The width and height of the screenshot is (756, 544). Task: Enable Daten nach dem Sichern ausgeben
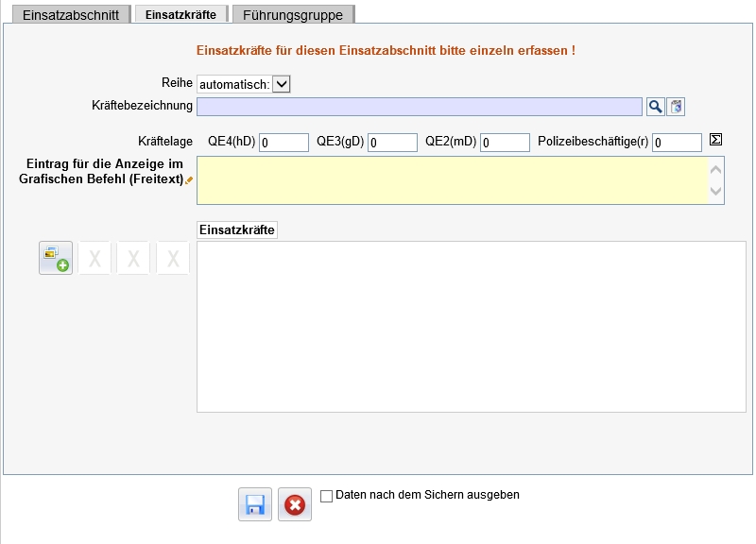pos(326,496)
